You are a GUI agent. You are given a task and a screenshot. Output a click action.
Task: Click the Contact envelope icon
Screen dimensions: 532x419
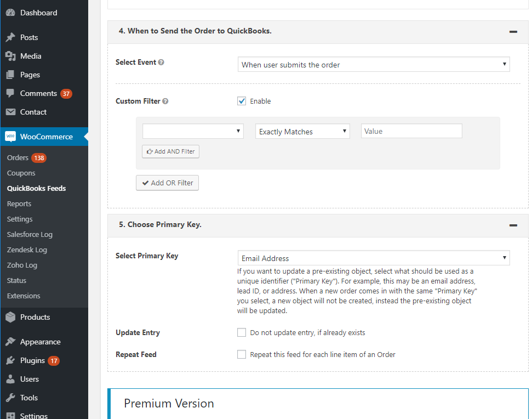(10, 112)
